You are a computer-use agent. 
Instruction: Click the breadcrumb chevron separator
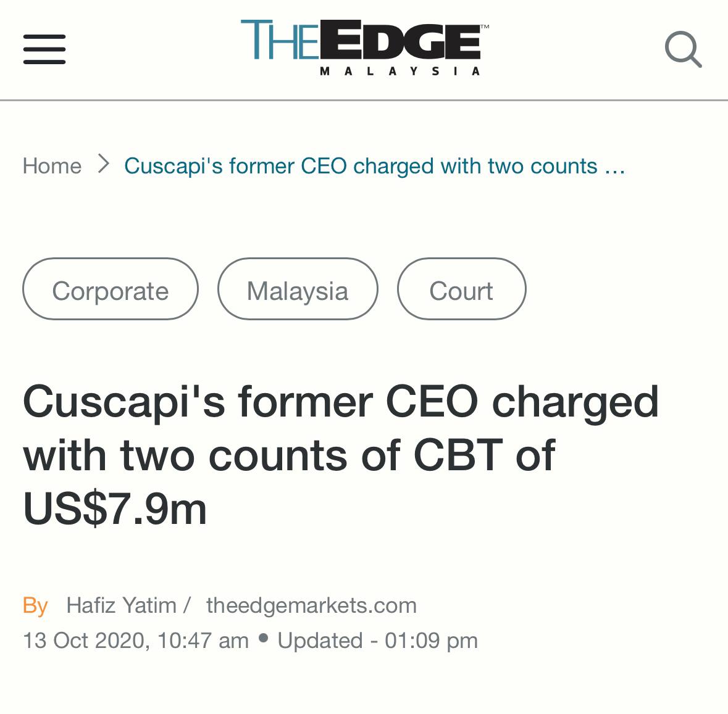(104, 164)
